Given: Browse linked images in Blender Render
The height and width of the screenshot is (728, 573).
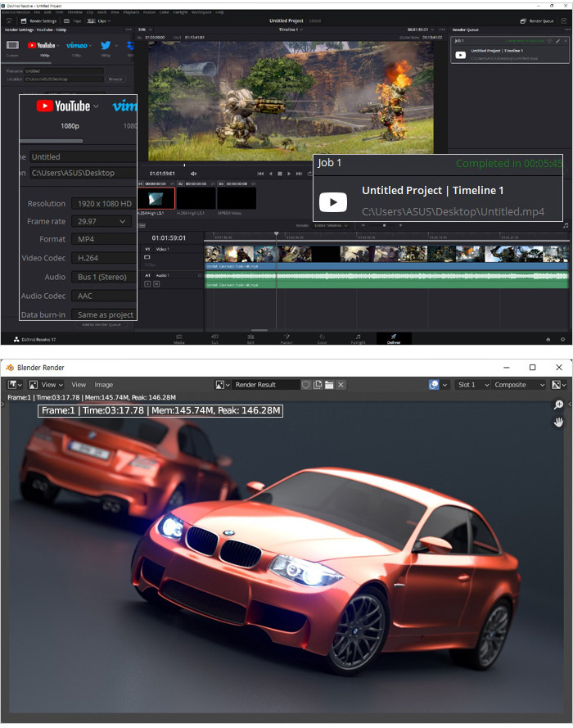Looking at the screenshot, I should point(223,384).
